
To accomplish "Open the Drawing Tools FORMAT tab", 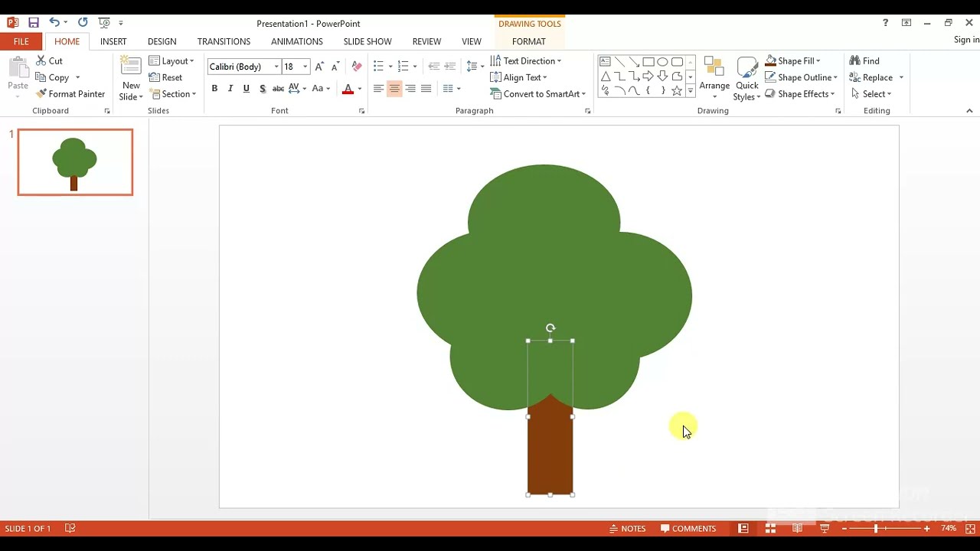I will (x=529, y=41).
